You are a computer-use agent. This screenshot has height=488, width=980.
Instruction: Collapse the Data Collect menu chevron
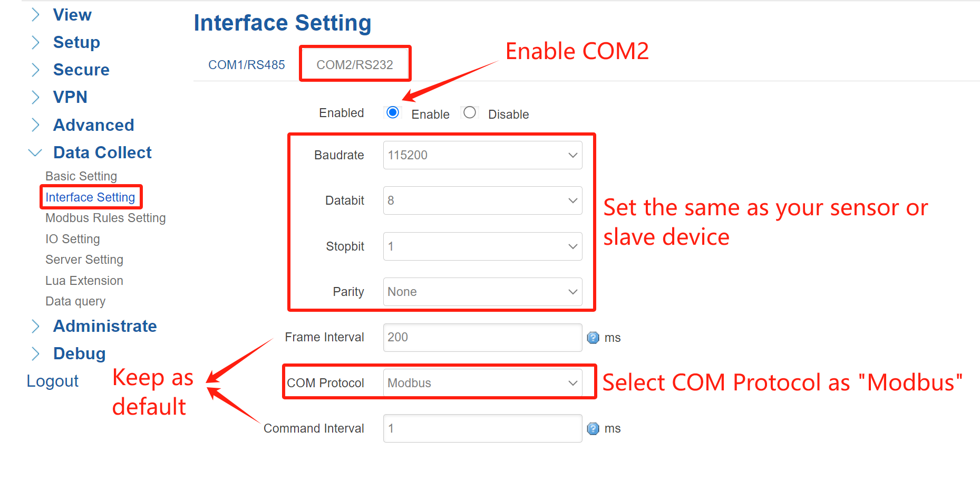click(35, 153)
